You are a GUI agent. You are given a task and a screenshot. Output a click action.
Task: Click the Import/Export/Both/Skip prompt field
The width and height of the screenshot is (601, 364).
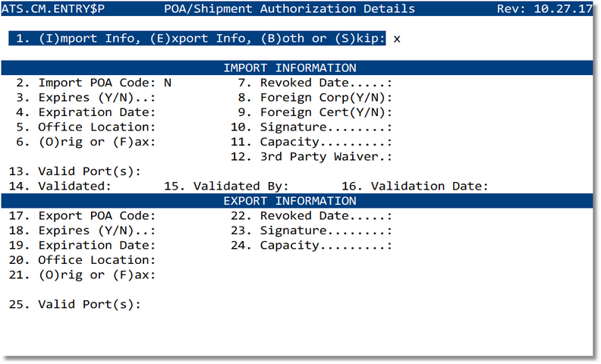[398, 38]
